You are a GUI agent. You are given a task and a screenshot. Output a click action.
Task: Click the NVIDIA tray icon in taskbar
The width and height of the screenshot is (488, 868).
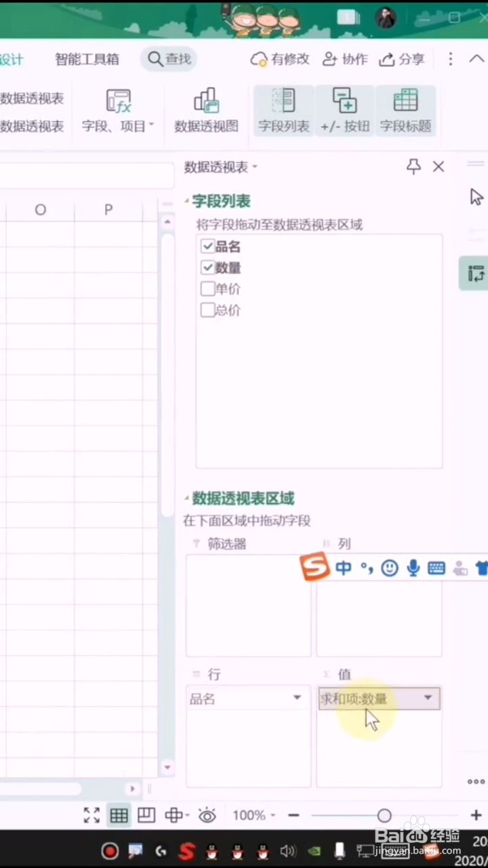(x=314, y=851)
